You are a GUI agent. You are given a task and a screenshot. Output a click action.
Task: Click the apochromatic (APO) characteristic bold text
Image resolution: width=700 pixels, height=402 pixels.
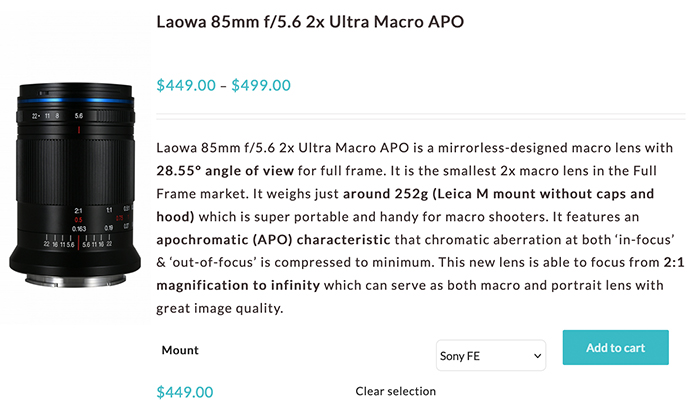(273, 240)
